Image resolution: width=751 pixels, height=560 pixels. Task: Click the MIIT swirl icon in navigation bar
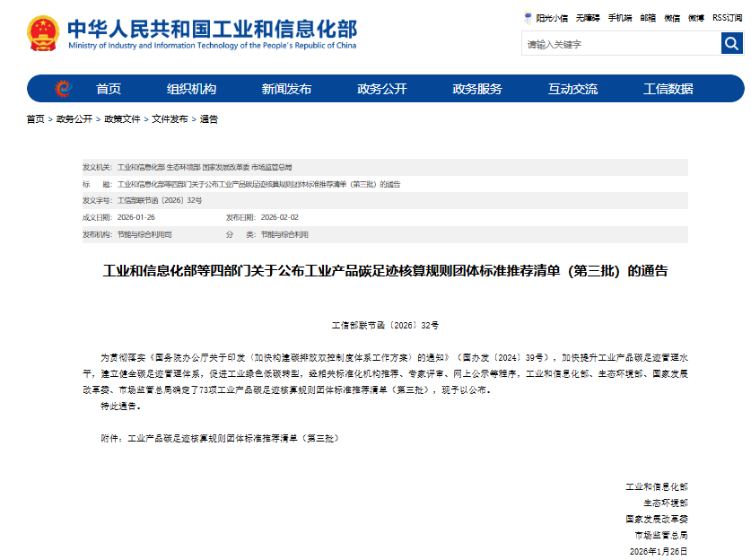63,89
